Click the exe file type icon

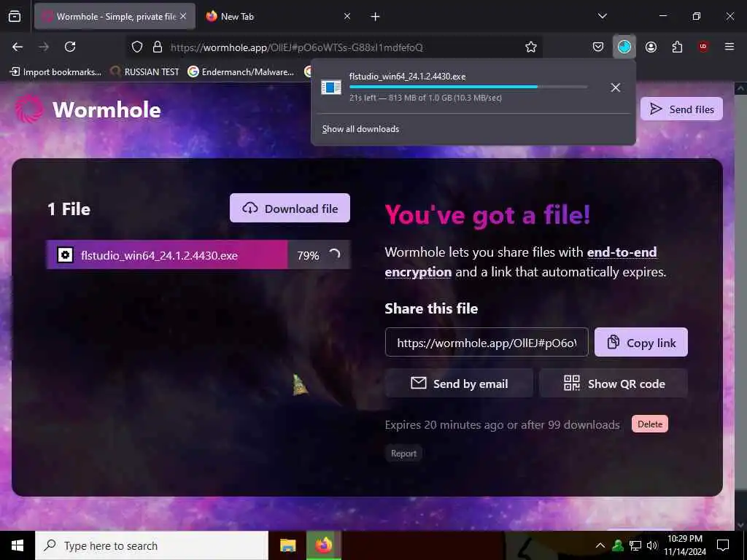pos(65,255)
